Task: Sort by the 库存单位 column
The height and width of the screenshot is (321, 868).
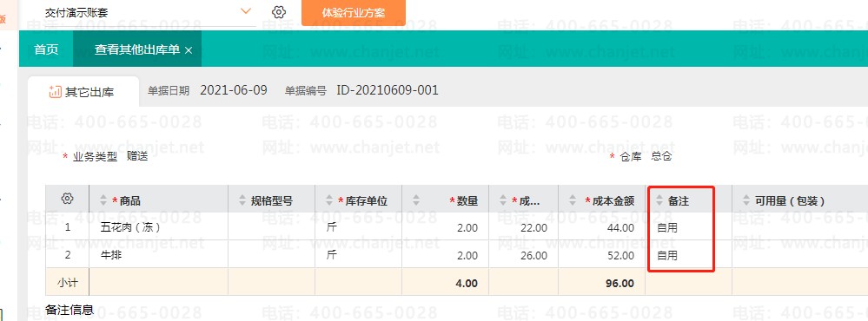Action: [329, 201]
